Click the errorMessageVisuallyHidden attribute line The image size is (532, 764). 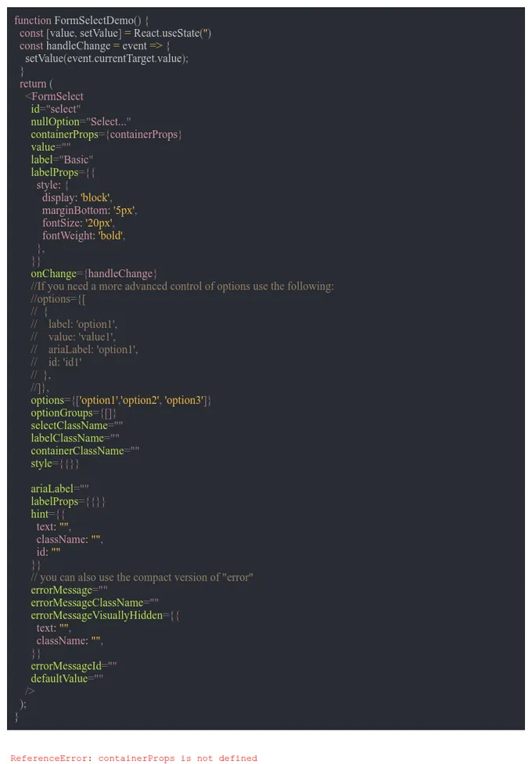click(106, 616)
